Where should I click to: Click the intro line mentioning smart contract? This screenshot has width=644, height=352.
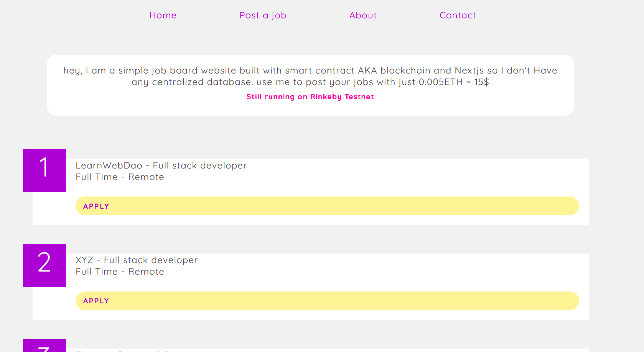(310, 70)
